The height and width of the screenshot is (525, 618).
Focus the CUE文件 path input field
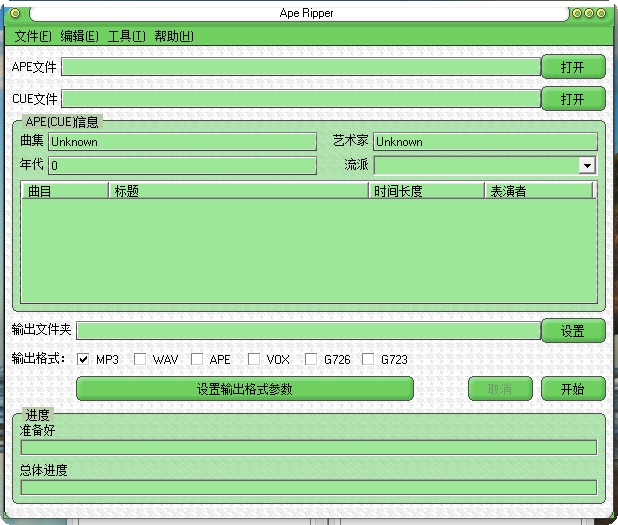click(x=301, y=99)
